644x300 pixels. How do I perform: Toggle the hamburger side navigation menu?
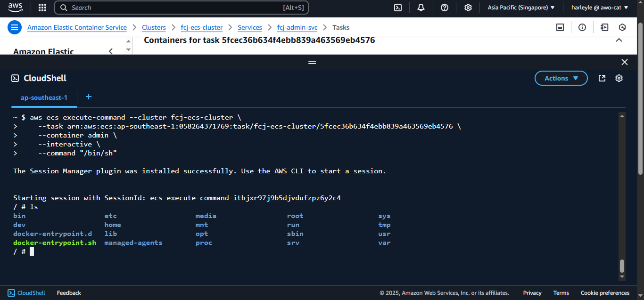pyautogui.click(x=15, y=27)
